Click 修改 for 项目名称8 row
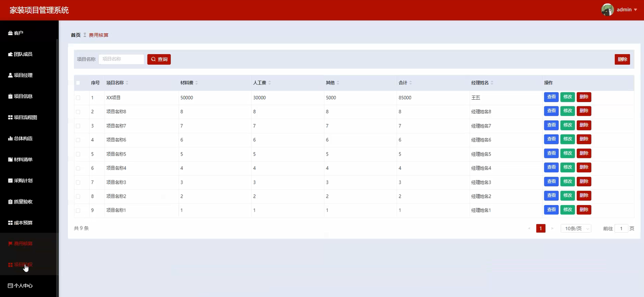644x297 pixels. pyautogui.click(x=568, y=111)
